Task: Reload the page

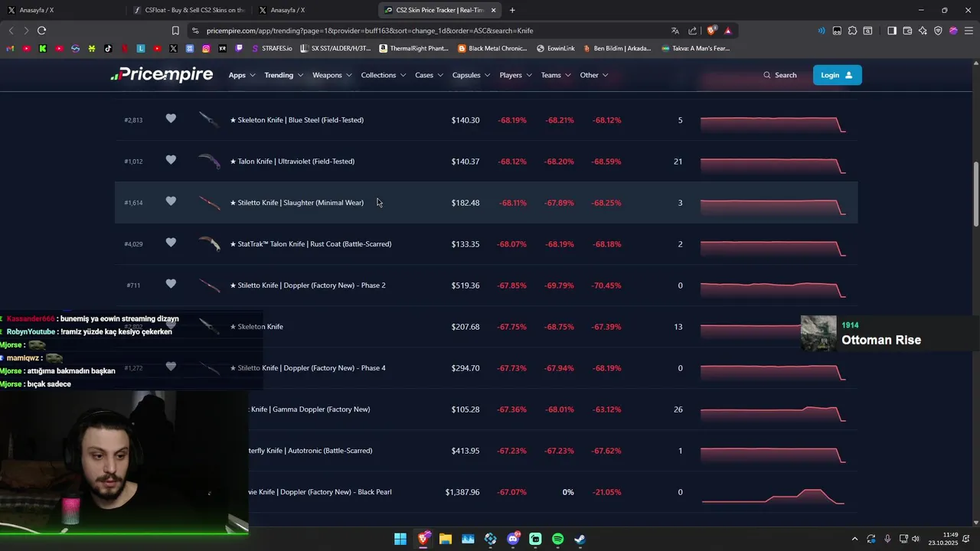Action: pyautogui.click(x=41, y=31)
